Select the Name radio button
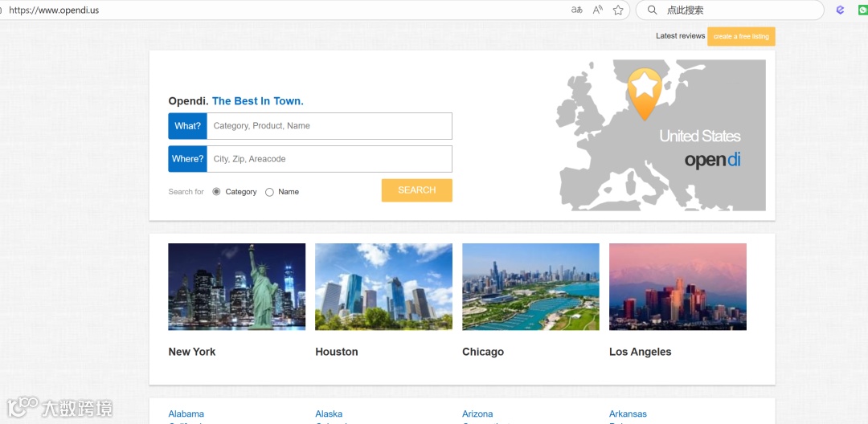868x424 pixels. pos(269,192)
